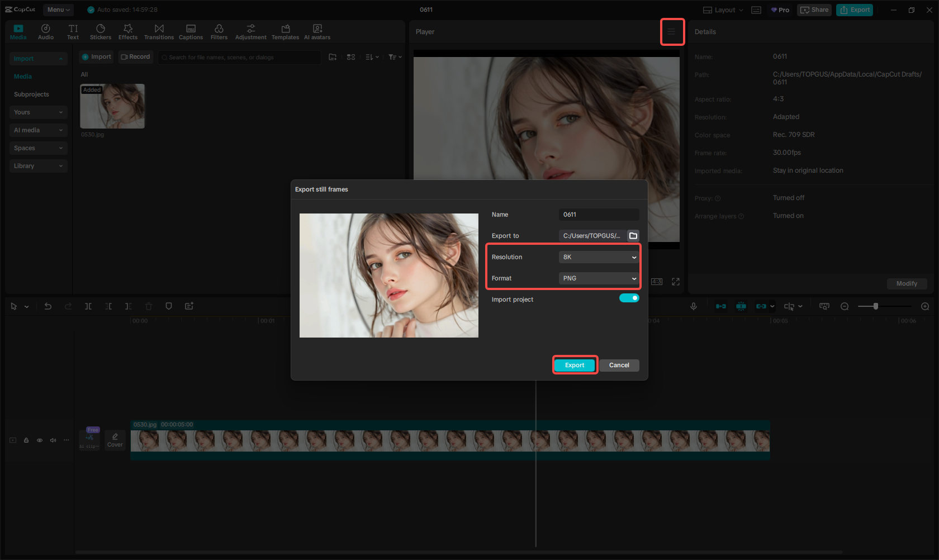
Task: Hide the track using the eye icon
Action: point(40,440)
